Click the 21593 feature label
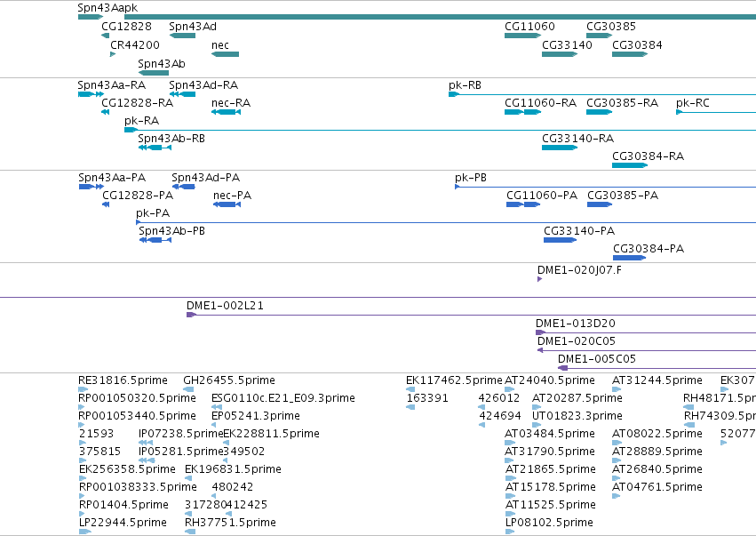The height and width of the screenshot is (536, 756). click(x=96, y=433)
